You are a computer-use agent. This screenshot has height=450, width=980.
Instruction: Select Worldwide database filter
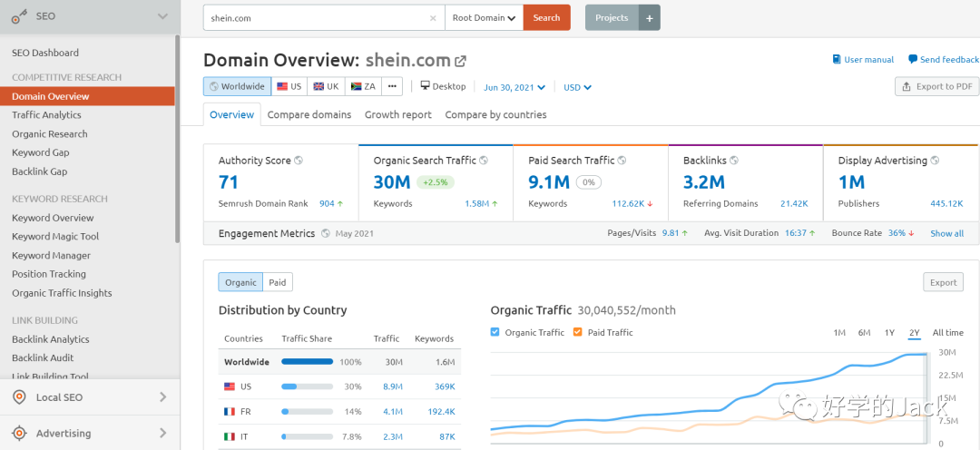[x=237, y=86]
